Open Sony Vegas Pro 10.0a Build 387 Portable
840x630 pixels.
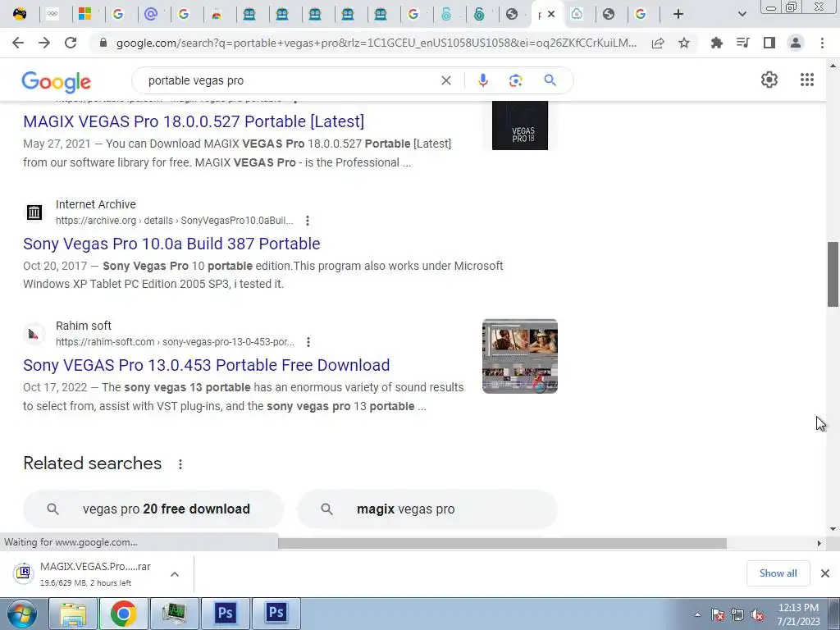click(171, 244)
